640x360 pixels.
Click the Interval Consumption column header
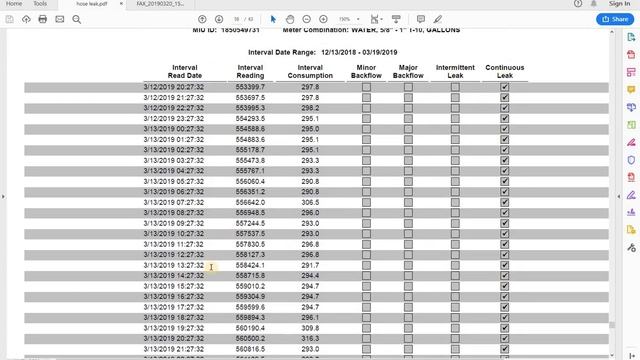click(310, 71)
